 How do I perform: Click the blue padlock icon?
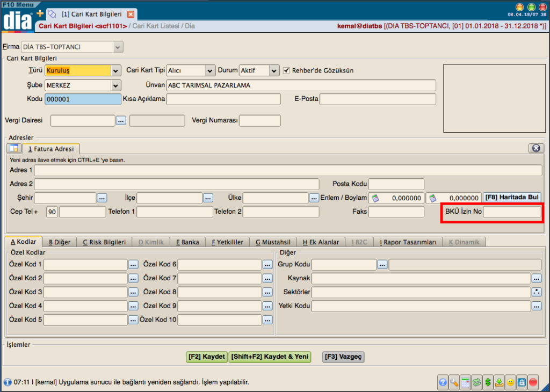tap(522, 382)
